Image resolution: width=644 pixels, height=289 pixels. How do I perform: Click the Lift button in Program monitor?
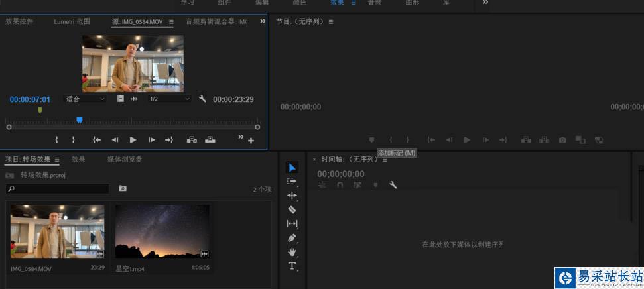tap(526, 140)
